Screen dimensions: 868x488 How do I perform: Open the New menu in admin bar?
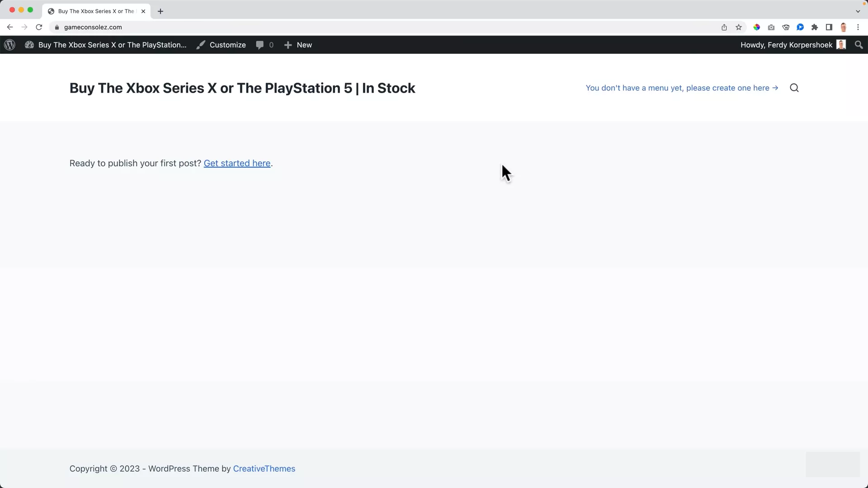tap(298, 45)
